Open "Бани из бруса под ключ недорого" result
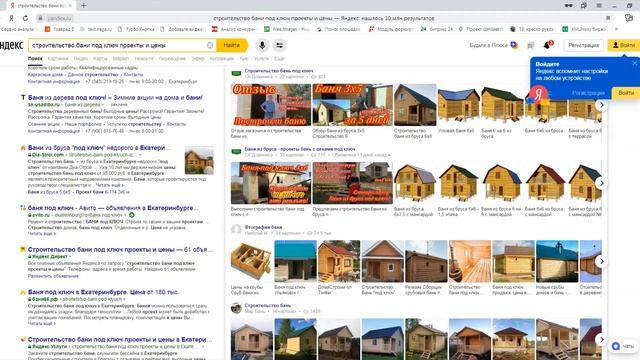The image size is (640, 360). click(99, 147)
